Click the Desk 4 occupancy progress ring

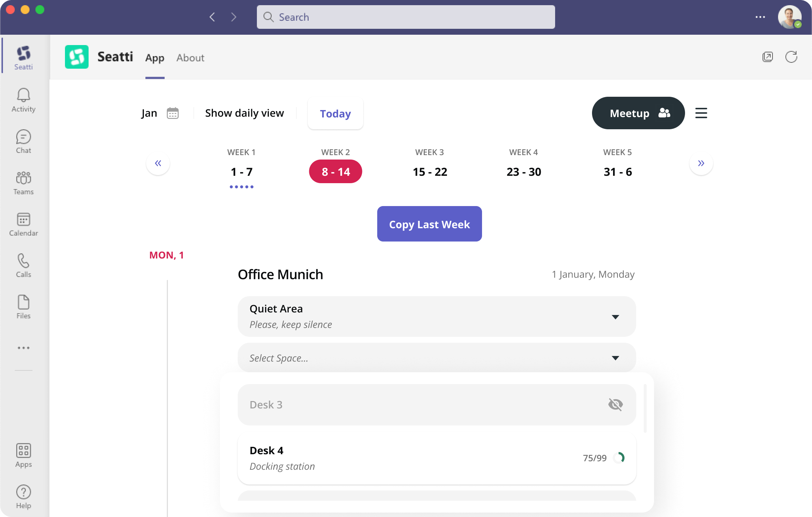(619, 458)
